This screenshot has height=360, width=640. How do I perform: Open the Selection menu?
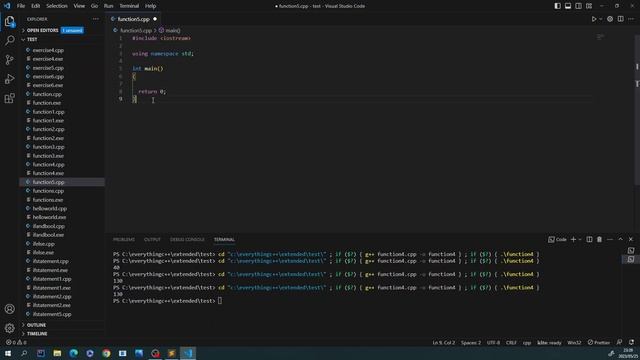57,6
